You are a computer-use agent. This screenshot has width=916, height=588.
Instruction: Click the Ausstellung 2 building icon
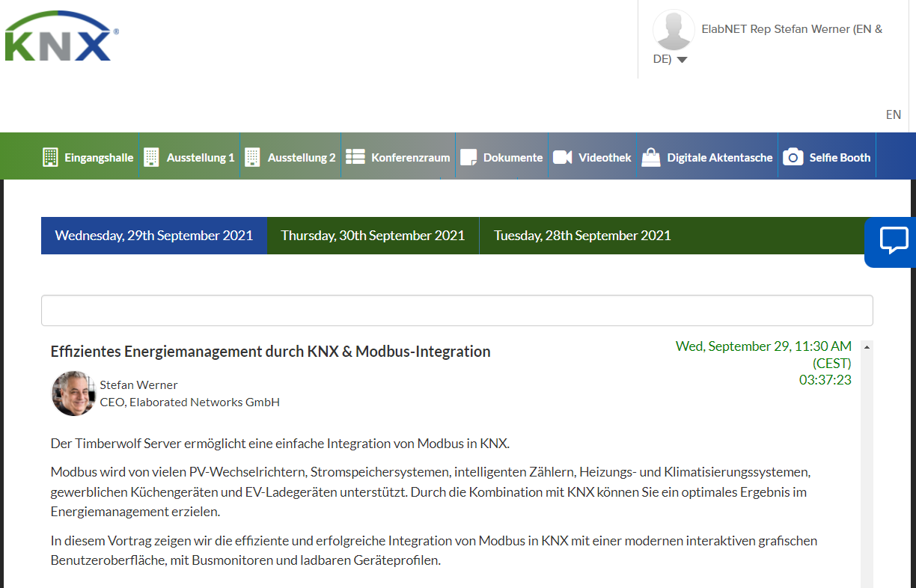click(x=252, y=157)
